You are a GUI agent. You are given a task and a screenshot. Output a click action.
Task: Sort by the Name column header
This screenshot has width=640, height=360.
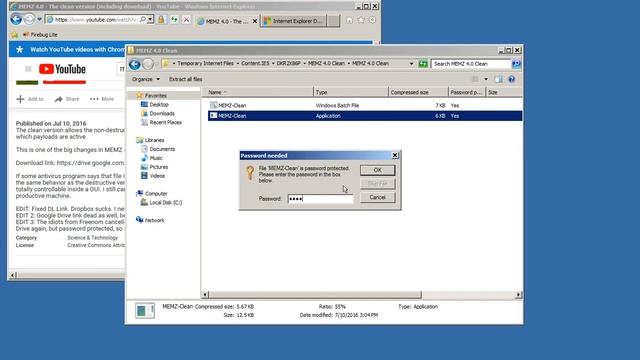tap(259, 92)
